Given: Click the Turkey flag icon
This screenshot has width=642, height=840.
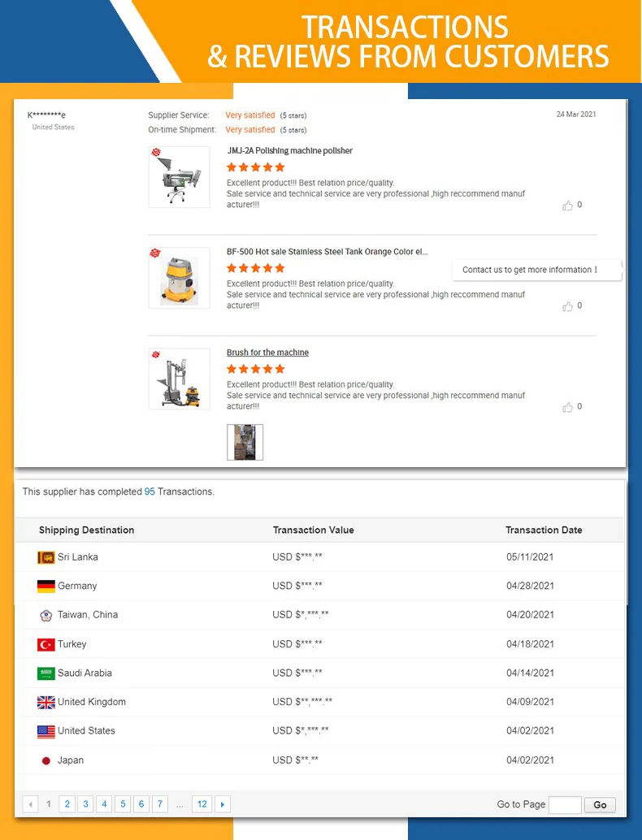Looking at the screenshot, I should coord(46,644).
